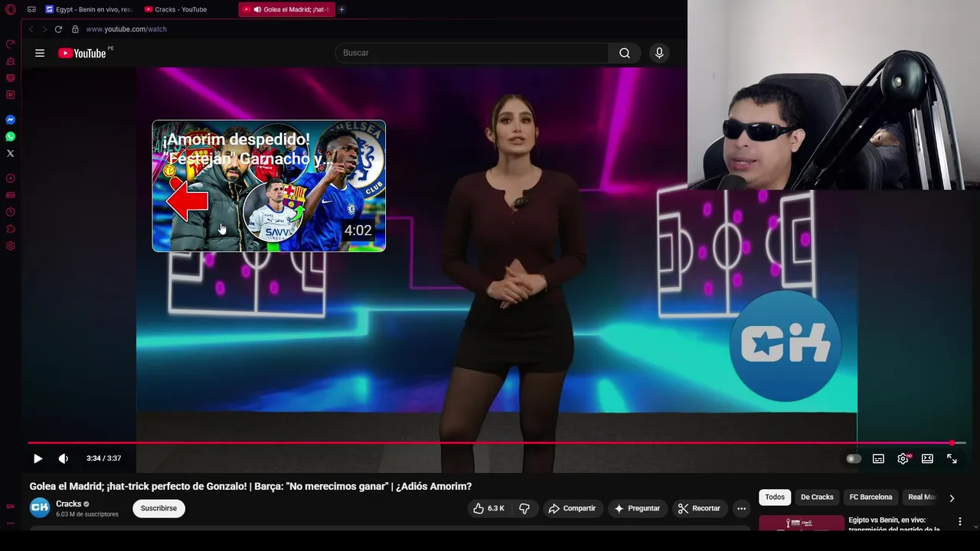Open Extensions cube icon in sidebar
The width and height of the screenshot is (980, 551).
point(11,229)
